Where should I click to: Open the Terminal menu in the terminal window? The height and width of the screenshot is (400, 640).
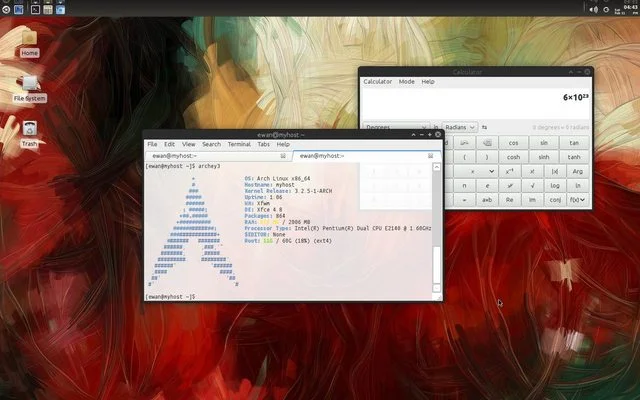point(239,144)
